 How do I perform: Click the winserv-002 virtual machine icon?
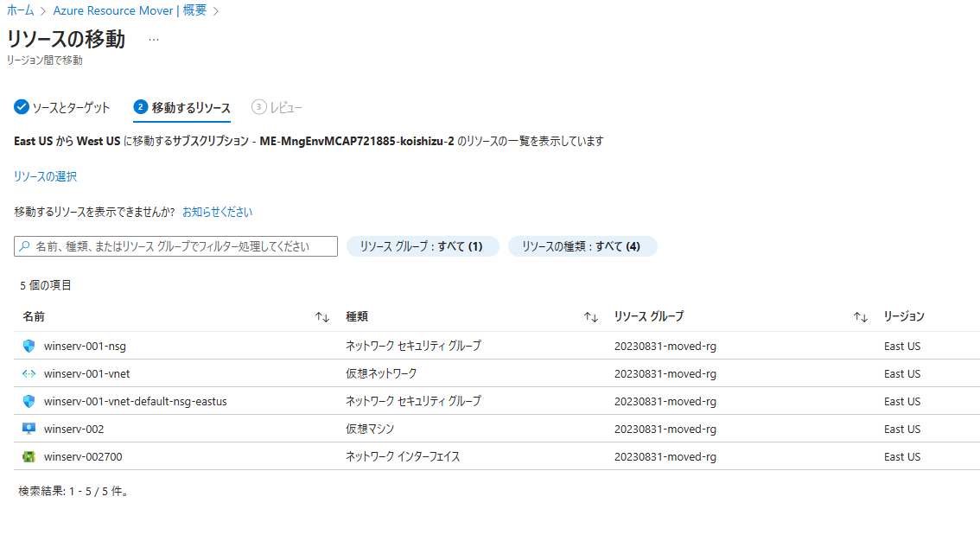29,430
